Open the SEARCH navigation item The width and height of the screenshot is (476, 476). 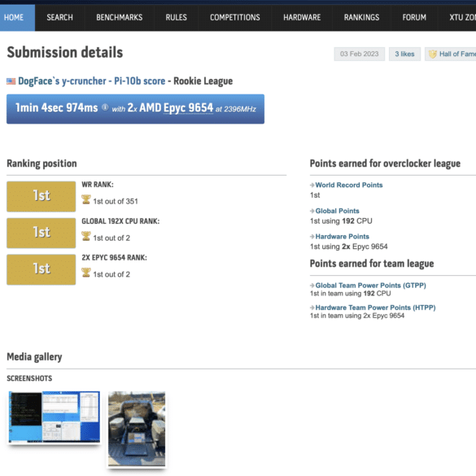coord(59,17)
